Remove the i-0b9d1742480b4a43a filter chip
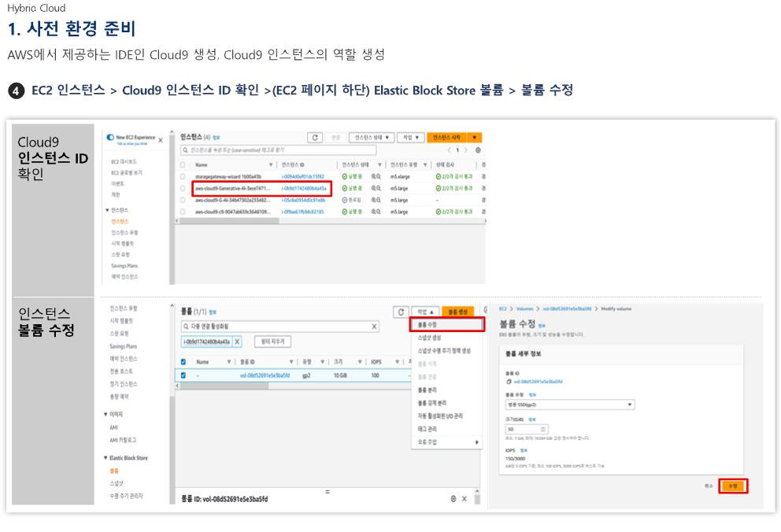The width and height of the screenshot is (781, 532). (237, 342)
